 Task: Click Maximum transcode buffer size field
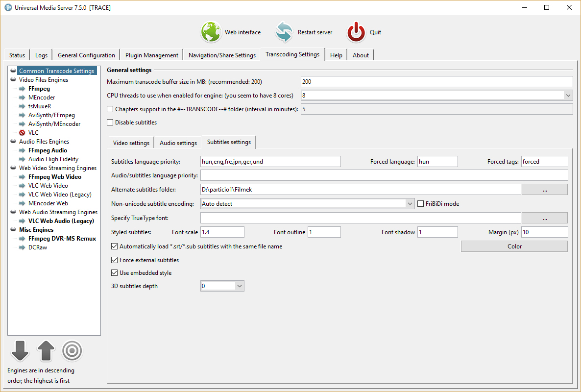[x=437, y=82]
